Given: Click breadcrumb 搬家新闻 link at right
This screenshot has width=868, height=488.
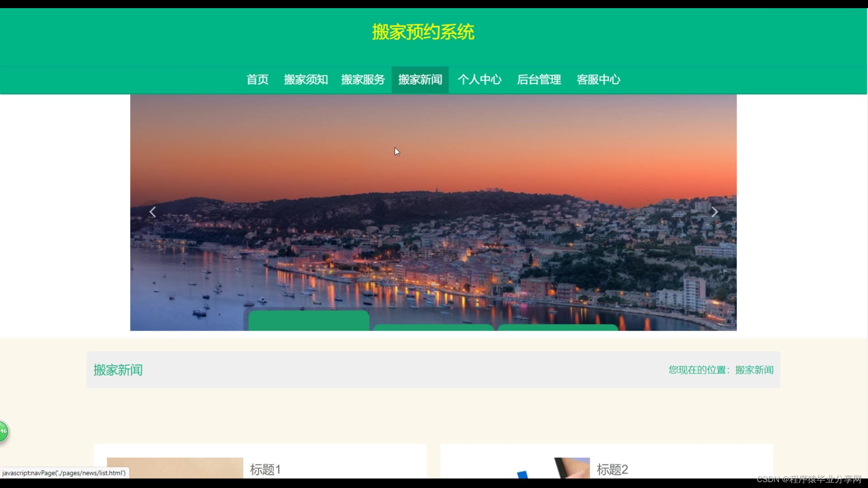Looking at the screenshot, I should click(x=754, y=370).
